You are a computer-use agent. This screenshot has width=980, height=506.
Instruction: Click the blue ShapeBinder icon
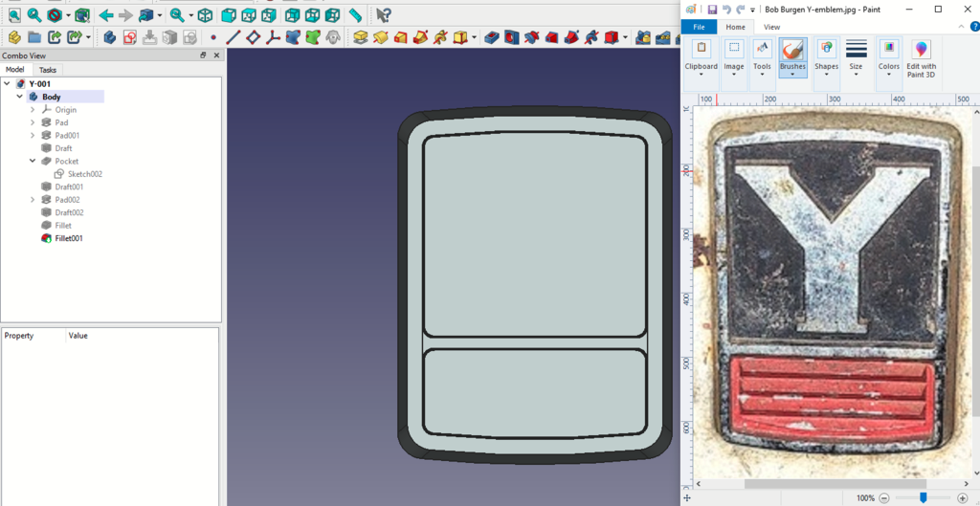293,37
